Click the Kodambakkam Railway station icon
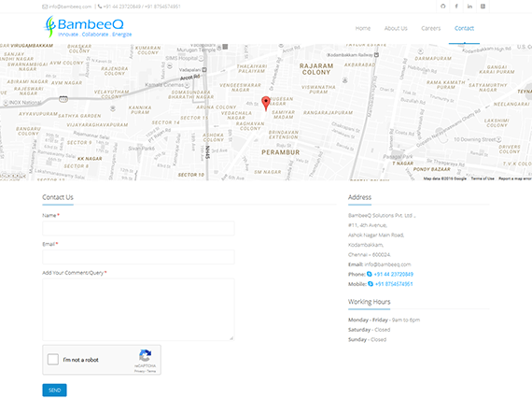The height and width of the screenshot is (399, 532). coord(377,55)
